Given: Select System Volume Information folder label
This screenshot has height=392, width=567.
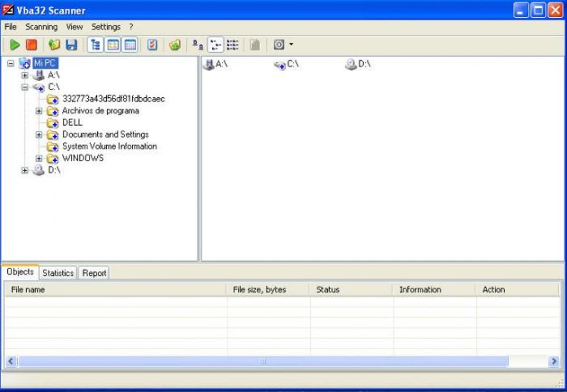Looking at the screenshot, I should pyautogui.click(x=110, y=146).
